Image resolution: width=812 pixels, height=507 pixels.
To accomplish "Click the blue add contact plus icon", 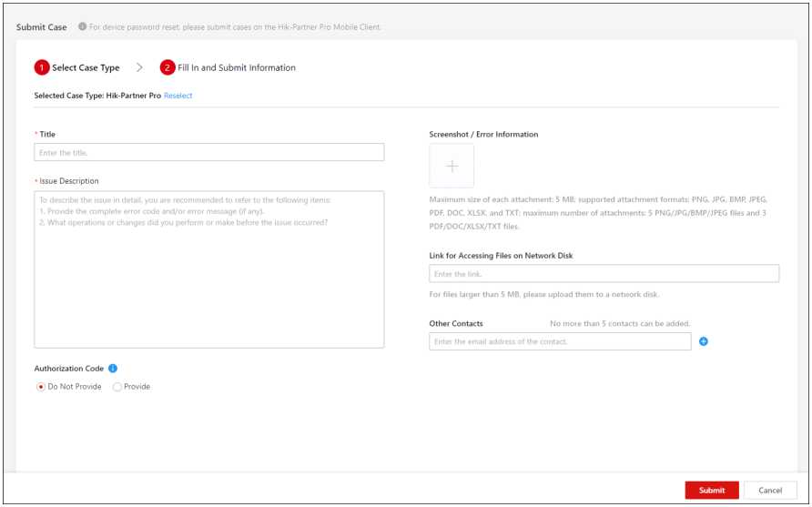I will pos(704,341).
